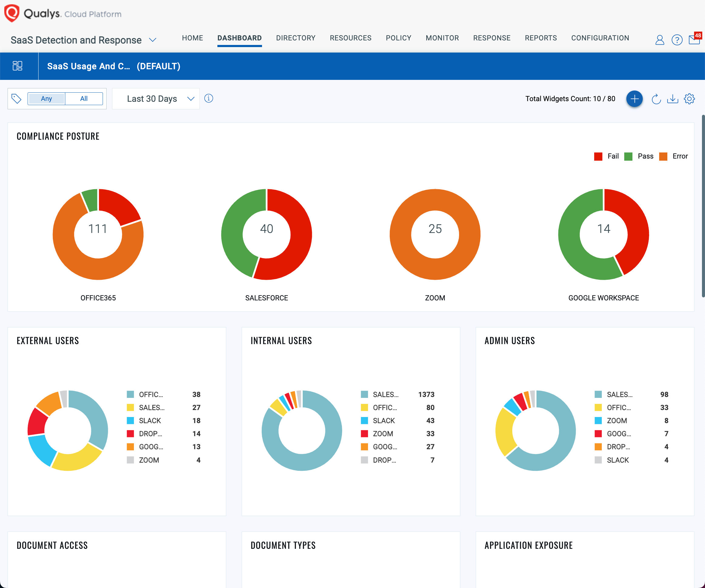Navigate to the Configuration menu

pos(600,38)
